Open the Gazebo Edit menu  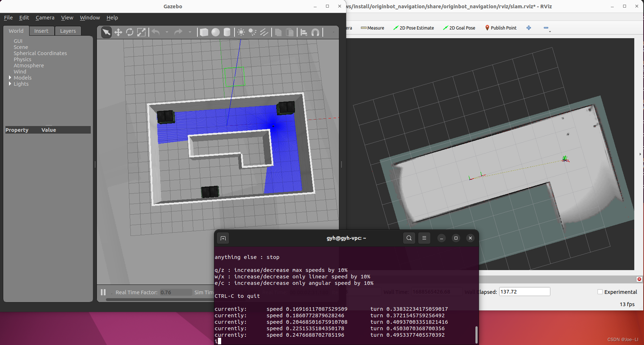24,18
